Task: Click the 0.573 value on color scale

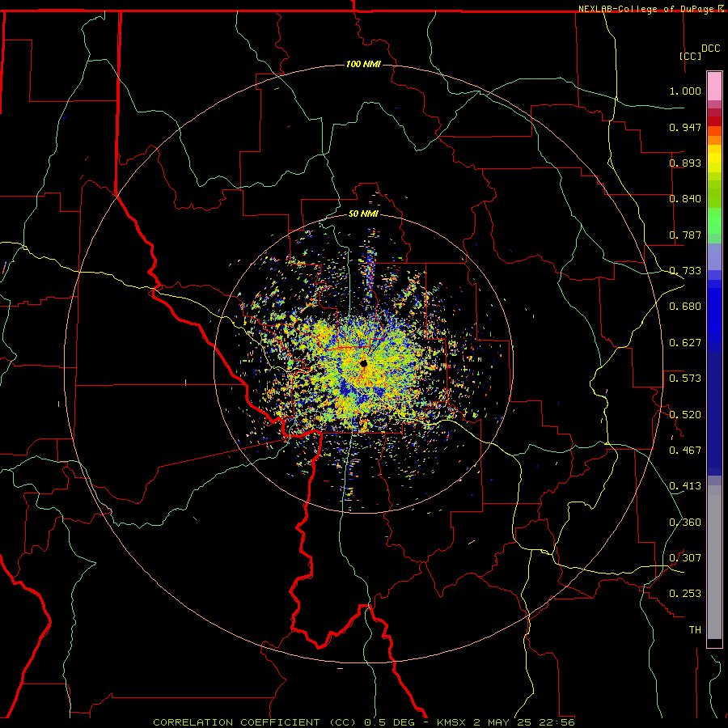Action: [x=685, y=379]
